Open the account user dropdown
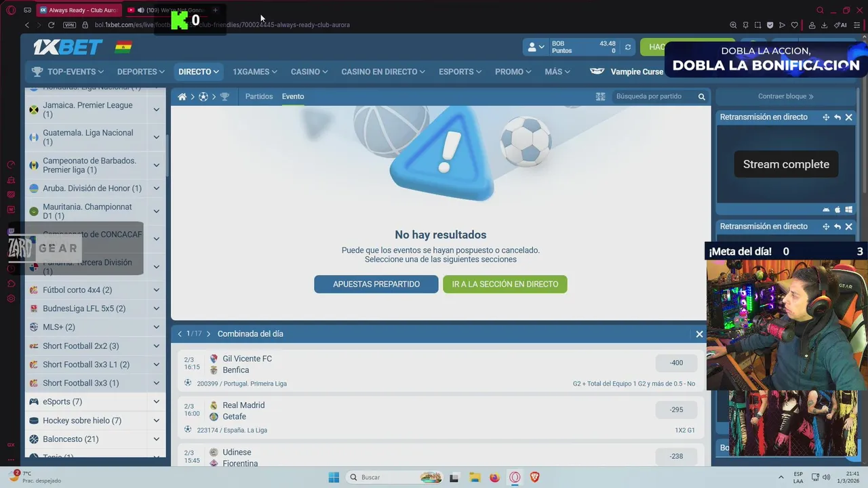This screenshot has height=488, width=868. (536, 47)
